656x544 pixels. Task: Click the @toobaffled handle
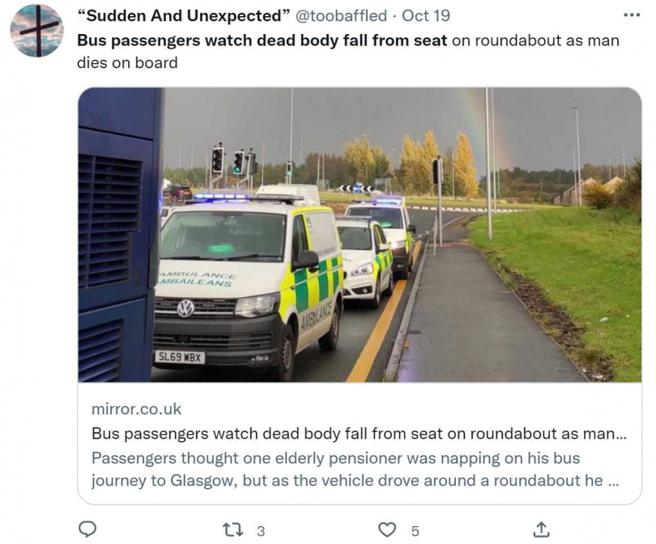[341, 16]
